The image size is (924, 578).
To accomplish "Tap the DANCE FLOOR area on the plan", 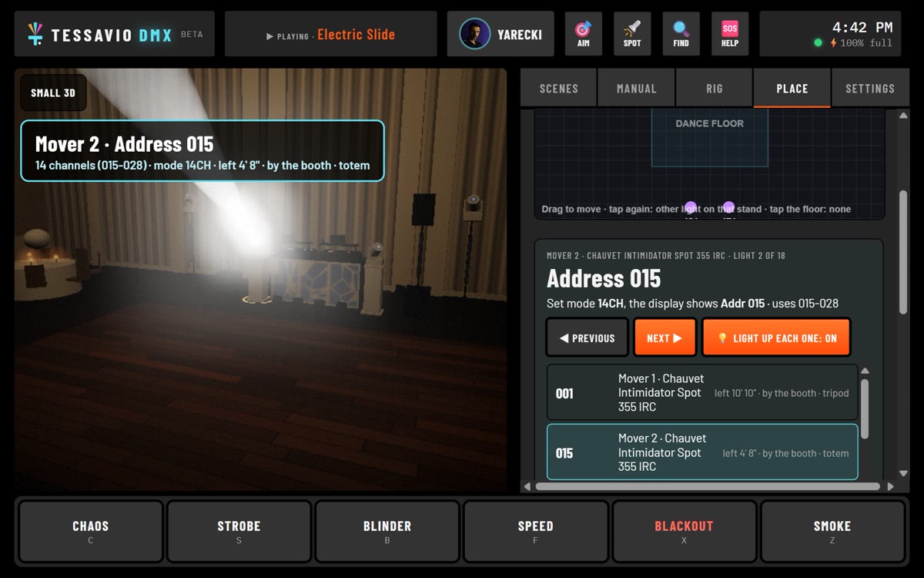I will pos(709,137).
